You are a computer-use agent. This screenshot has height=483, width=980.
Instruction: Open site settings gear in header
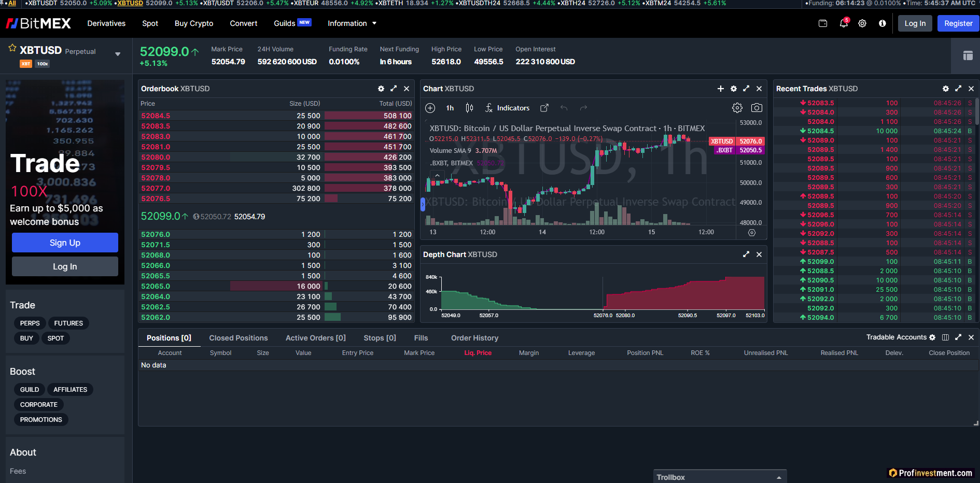point(862,23)
